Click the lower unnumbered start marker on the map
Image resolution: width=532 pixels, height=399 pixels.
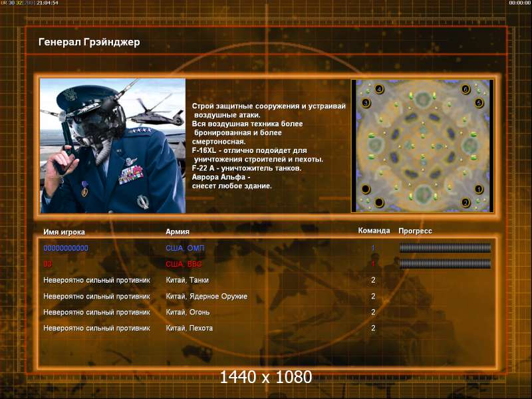coord(379,203)
